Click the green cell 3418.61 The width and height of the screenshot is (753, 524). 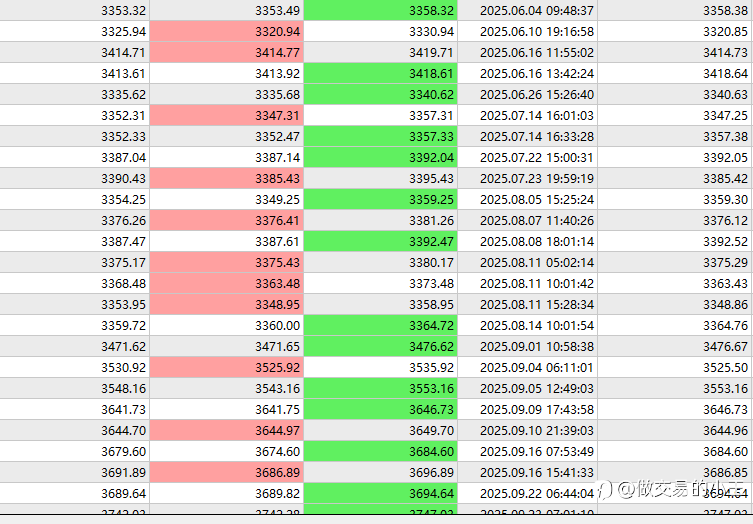tap(380, 73)
